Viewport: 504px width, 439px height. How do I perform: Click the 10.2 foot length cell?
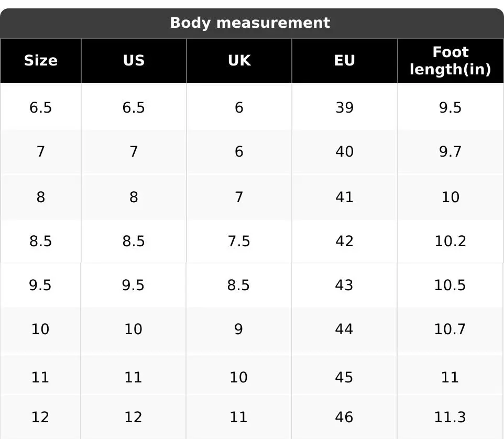point(450,242)
